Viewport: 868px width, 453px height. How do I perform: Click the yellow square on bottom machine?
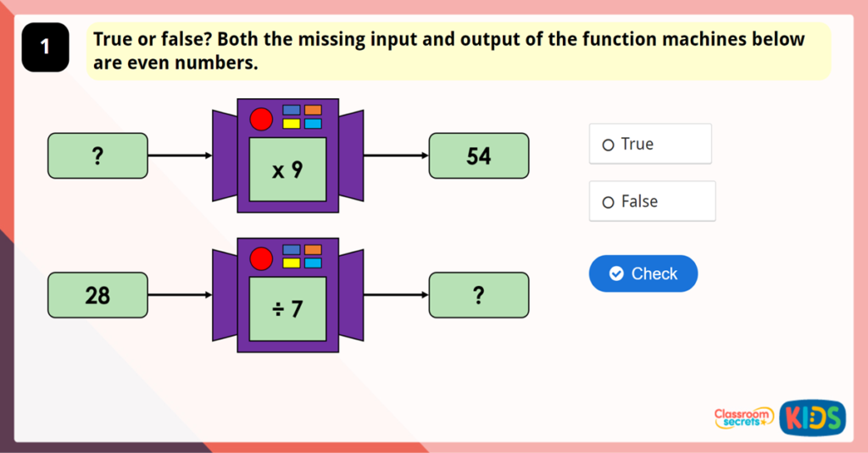[291, 263]
